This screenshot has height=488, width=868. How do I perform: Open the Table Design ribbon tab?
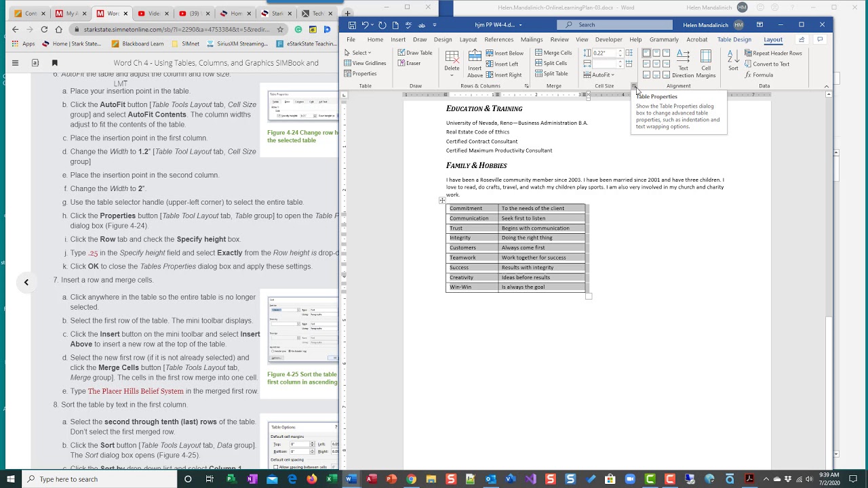pyautogui.click(x=734, y=39)
